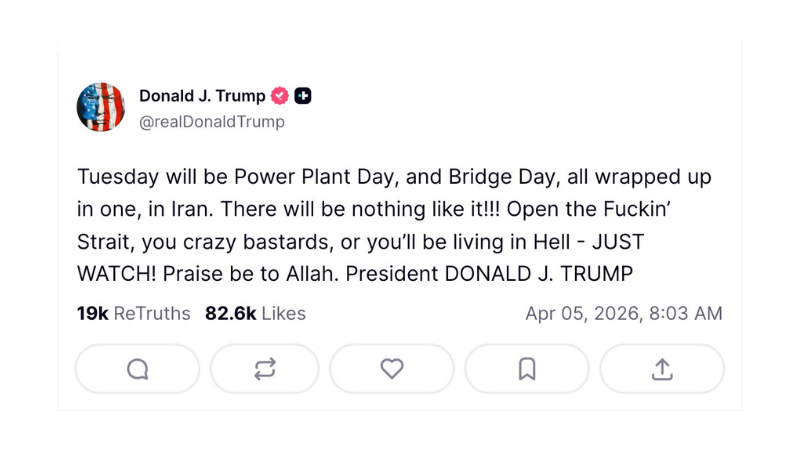View the 19k ReTruths list
Screen dimensions: 800x450
tap(133, 314)
